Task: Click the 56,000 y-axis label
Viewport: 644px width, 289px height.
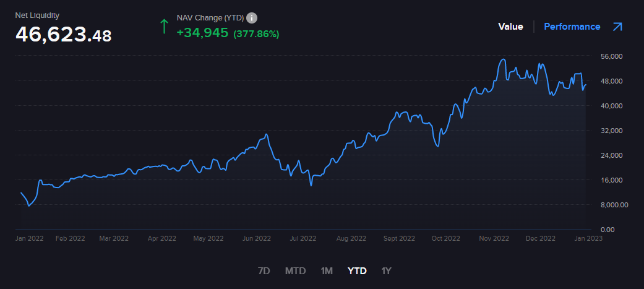Action: [x=611, y=56]
